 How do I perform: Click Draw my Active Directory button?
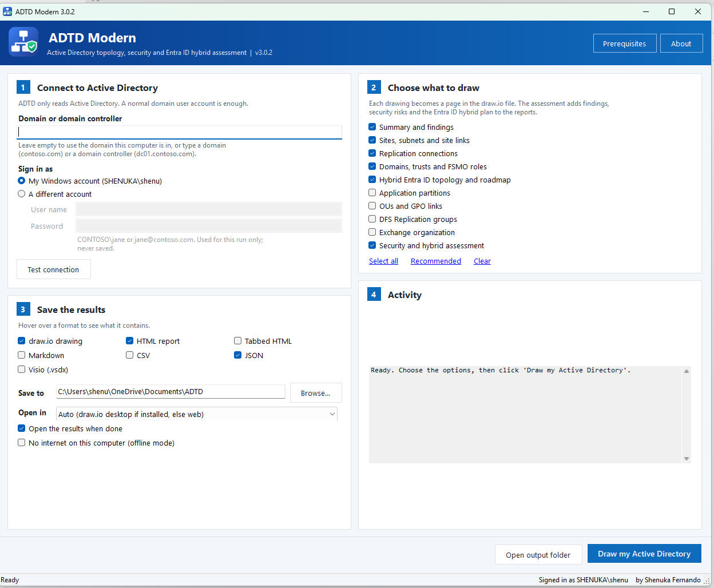coord(644,554)
